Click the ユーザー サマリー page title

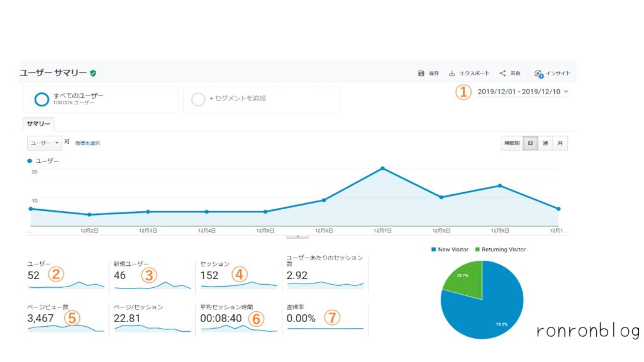coord(53,73)
